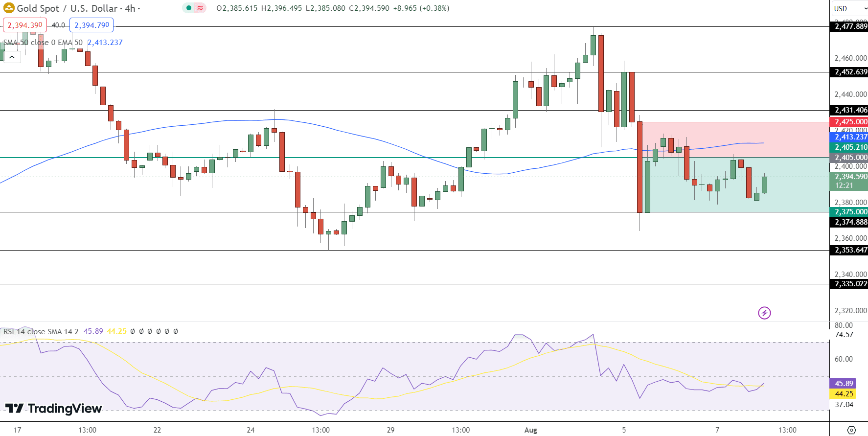Click the sell price 2,394.390 button

coord(25,25)
